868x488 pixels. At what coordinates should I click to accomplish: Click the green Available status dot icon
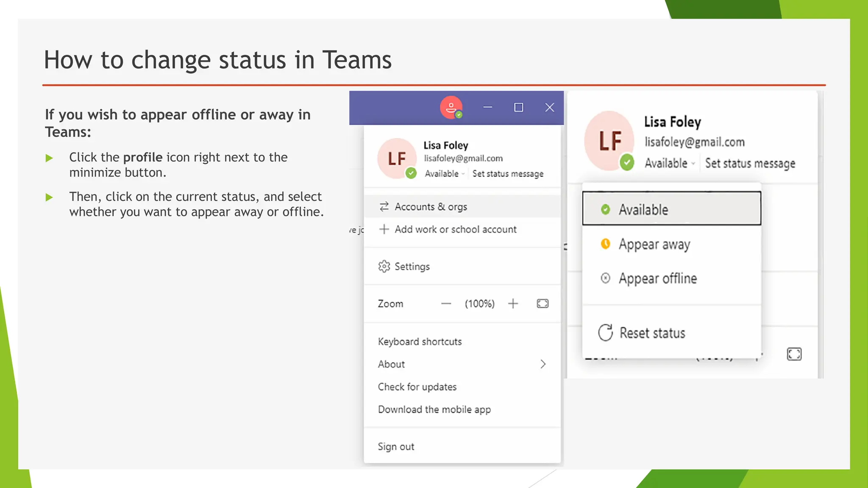tap(605, 209)
